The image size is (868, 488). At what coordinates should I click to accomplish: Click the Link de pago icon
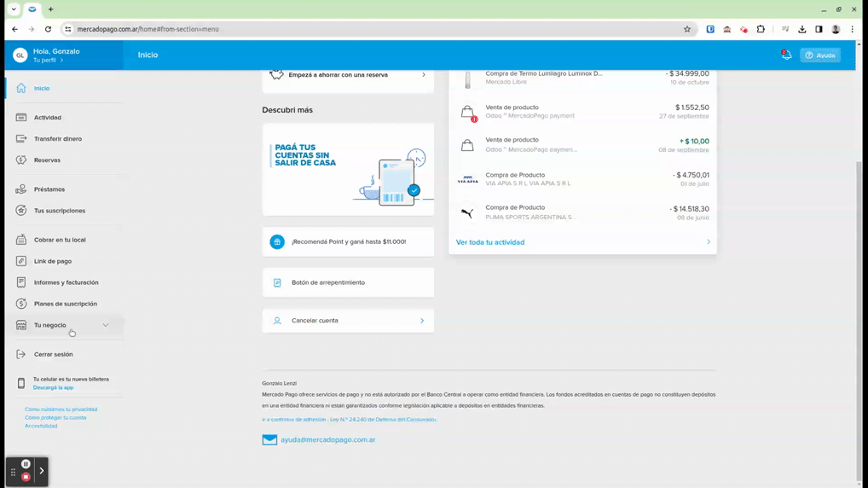coord(21,261)
